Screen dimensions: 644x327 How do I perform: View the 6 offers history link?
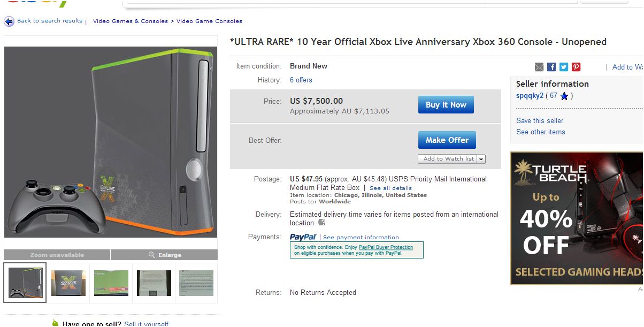click(x=301, y=80)
